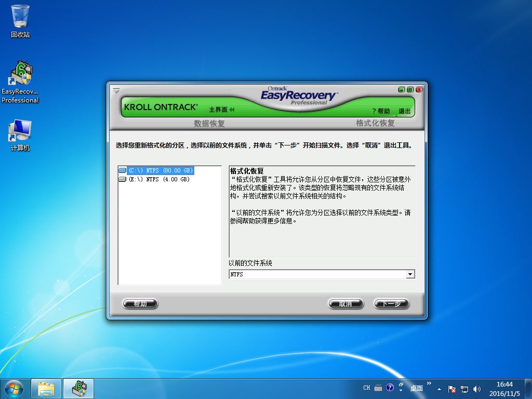
Task: Open the previous file system dropdown arrow
Action: pos(410,274)
